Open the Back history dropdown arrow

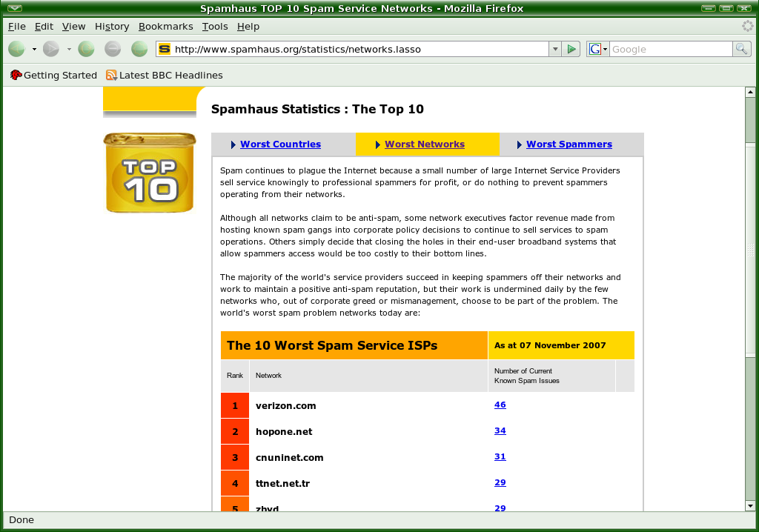(x=34, y=49)
